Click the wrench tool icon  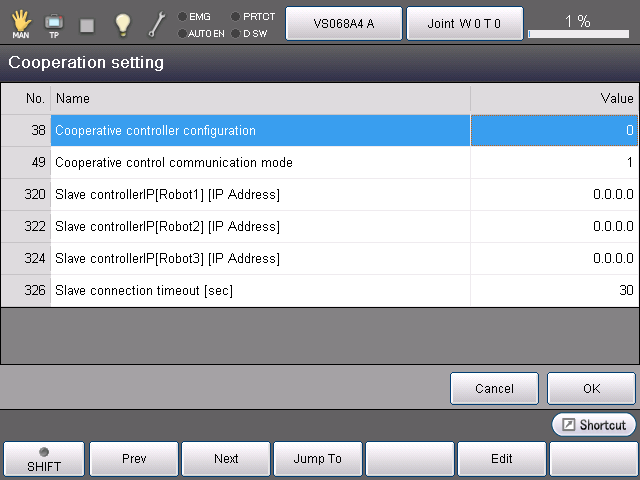157,24
